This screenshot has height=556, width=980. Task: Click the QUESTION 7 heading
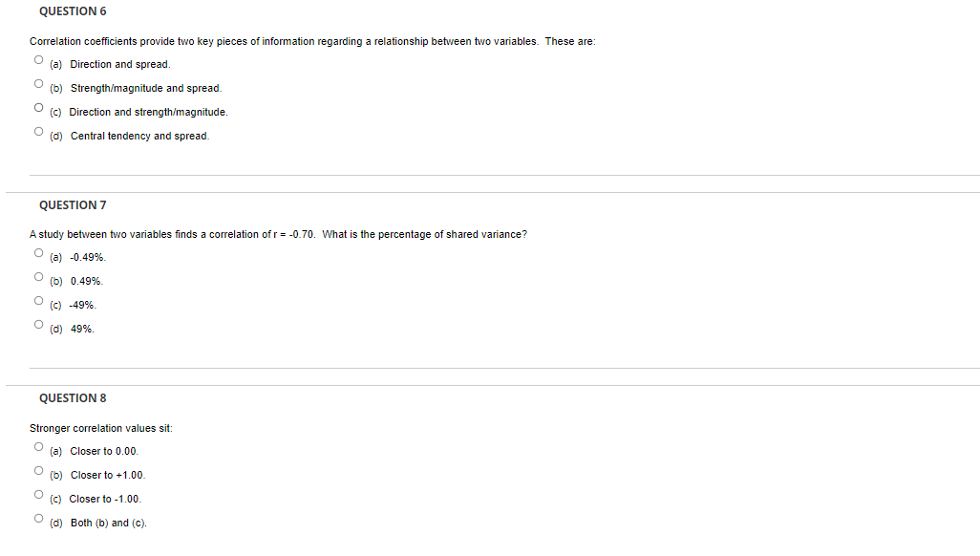[x=72, y=204]
